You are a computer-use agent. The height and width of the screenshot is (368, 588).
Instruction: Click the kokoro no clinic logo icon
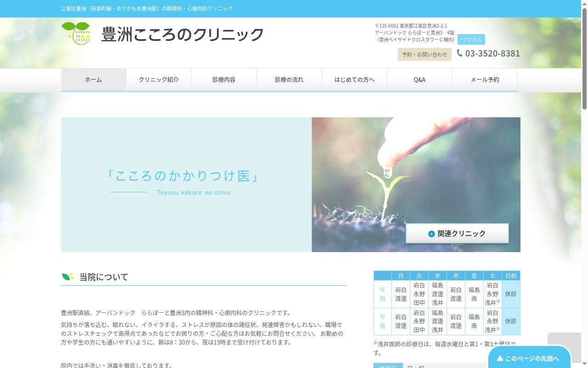76,33
